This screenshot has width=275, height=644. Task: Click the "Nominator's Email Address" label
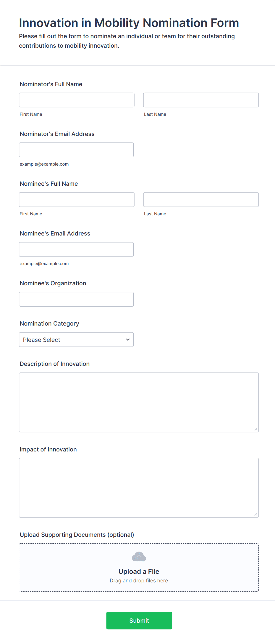click(x=57, y=134)
